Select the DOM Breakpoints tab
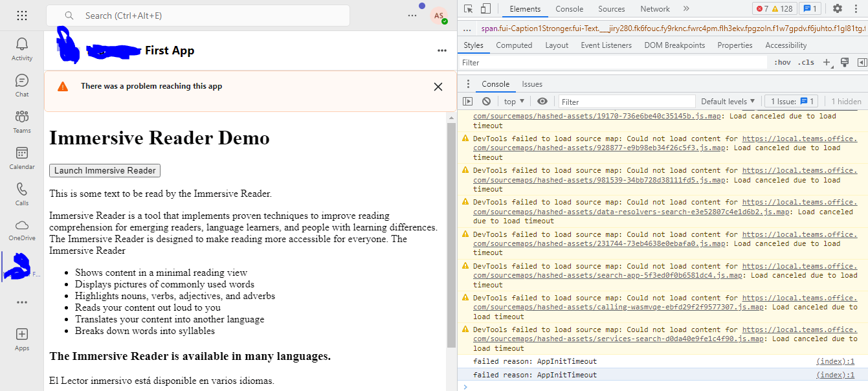 tap(673, 45)
